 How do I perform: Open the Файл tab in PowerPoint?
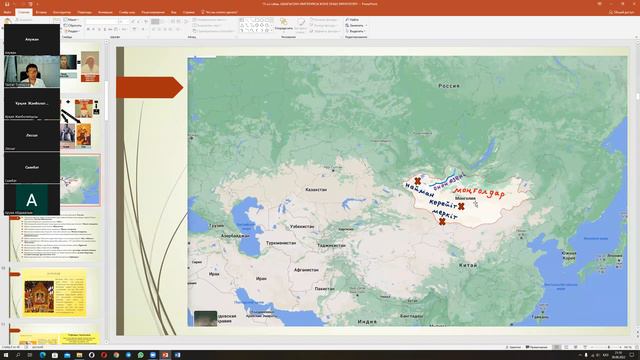7,12
